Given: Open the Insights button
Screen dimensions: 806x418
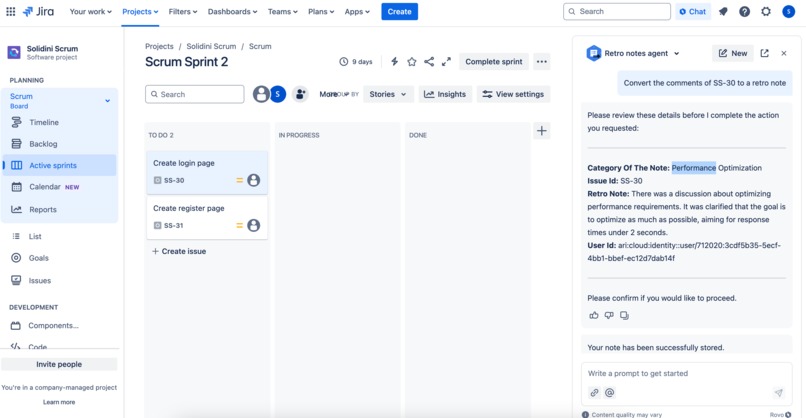Looking at the screenshot, I should tap(445, 94).
